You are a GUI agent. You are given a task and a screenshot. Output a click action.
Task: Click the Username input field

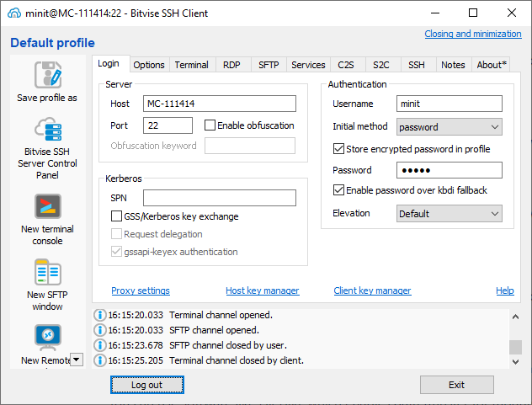coord(450,104)
